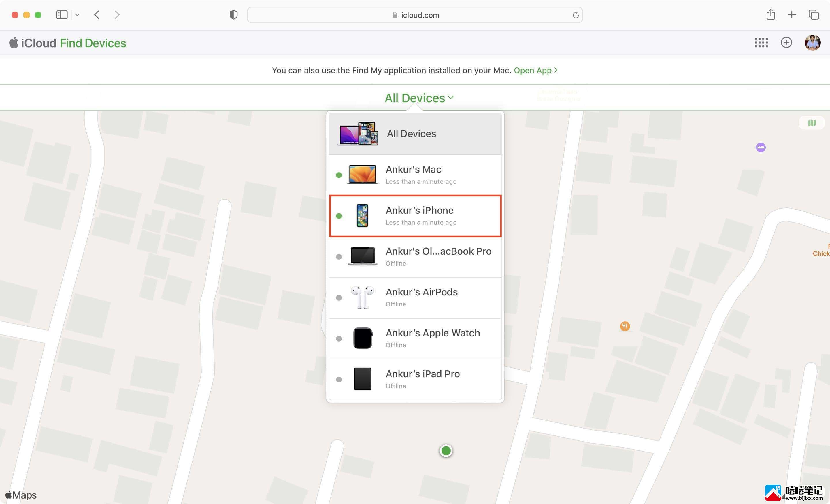
Task: Click the MacBook thumbnail for Ankur's Mac
Action: point(362,175)
